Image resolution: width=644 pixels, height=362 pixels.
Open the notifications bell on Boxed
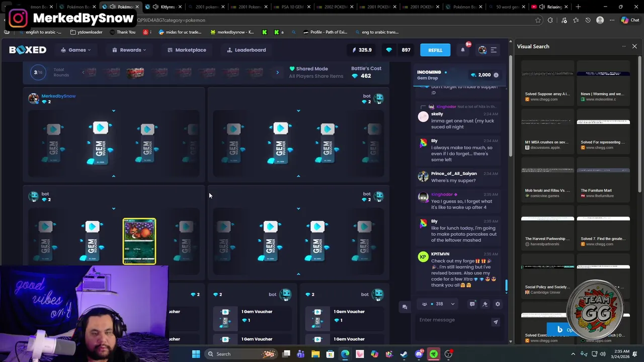463,50
